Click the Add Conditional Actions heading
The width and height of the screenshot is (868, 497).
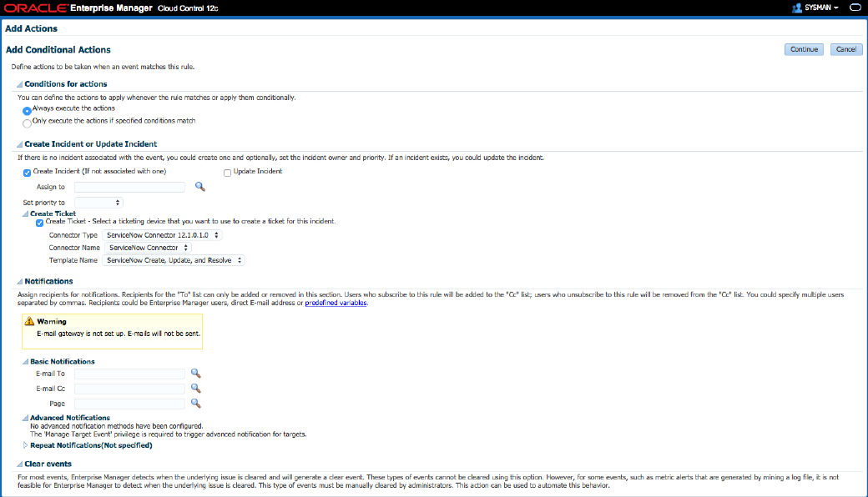(58, 50)
